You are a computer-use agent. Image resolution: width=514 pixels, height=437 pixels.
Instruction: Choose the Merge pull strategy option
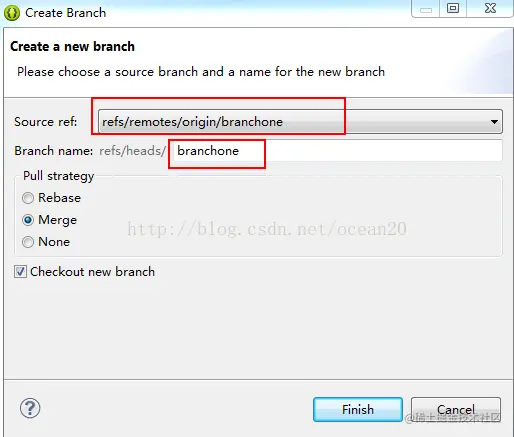tap(28, 220)
